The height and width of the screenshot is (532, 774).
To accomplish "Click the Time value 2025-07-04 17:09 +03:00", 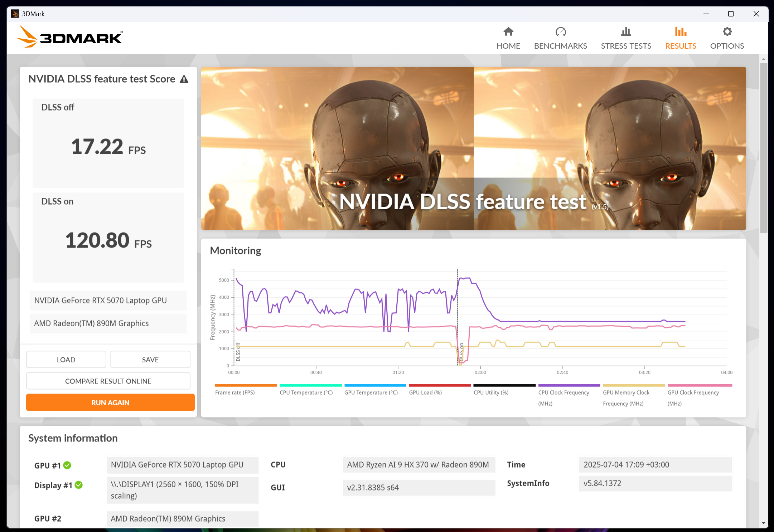I will (x=655, y=465).
